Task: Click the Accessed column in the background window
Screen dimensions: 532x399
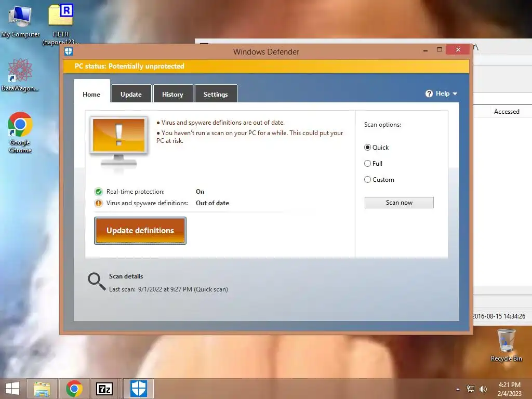Action: point(507,112)
